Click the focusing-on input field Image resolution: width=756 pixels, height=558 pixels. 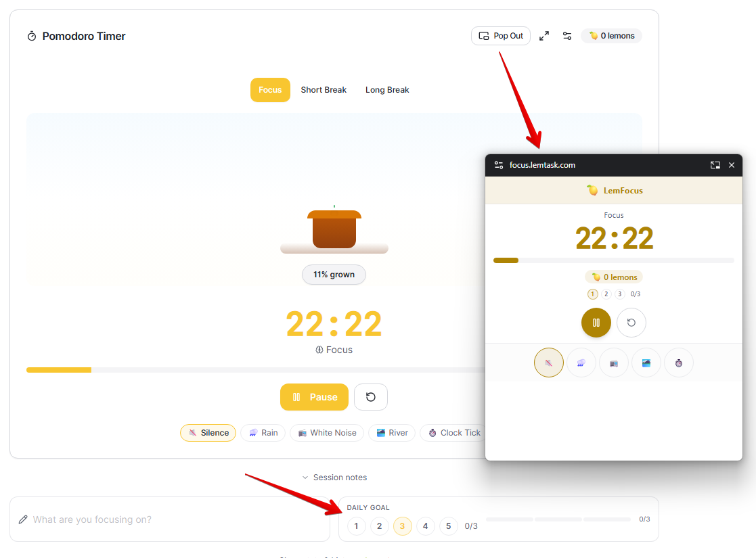[x=169, y=519]
